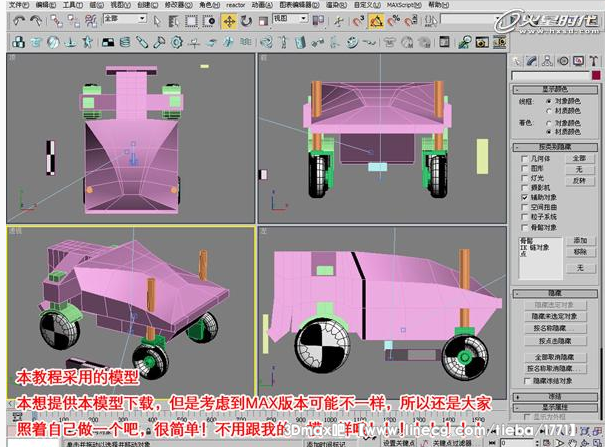The width and height of the screenshot is (605, 447).
Task: Collapse the 隐藏 rollout header
Action: tap(555, 294)
